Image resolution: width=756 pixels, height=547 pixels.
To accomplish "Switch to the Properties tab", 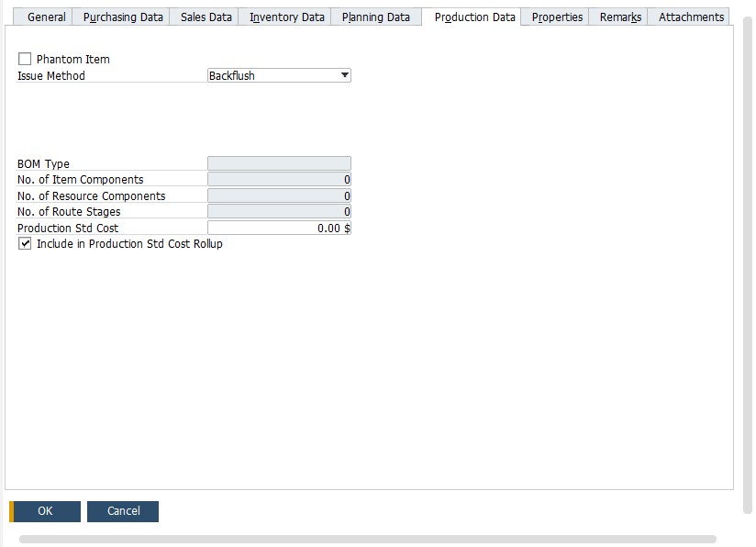I will point(555,17).
